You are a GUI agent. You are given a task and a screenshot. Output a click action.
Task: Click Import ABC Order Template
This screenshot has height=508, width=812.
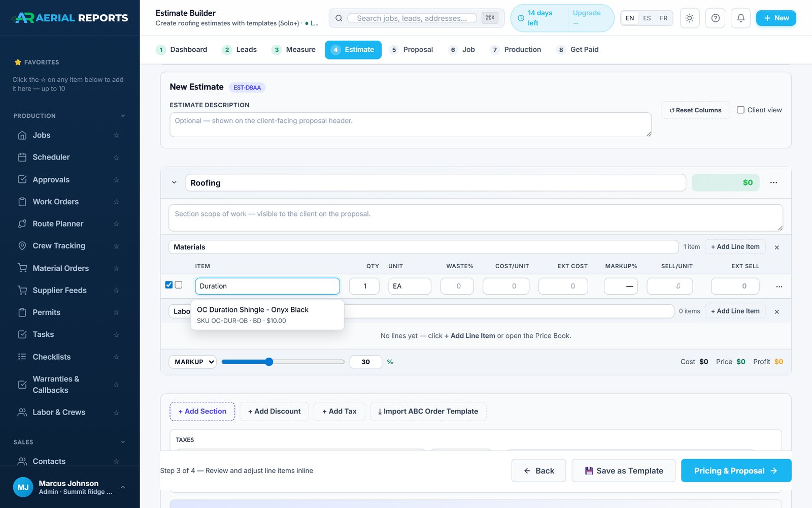pyautogui.click(x=428, y=411)
